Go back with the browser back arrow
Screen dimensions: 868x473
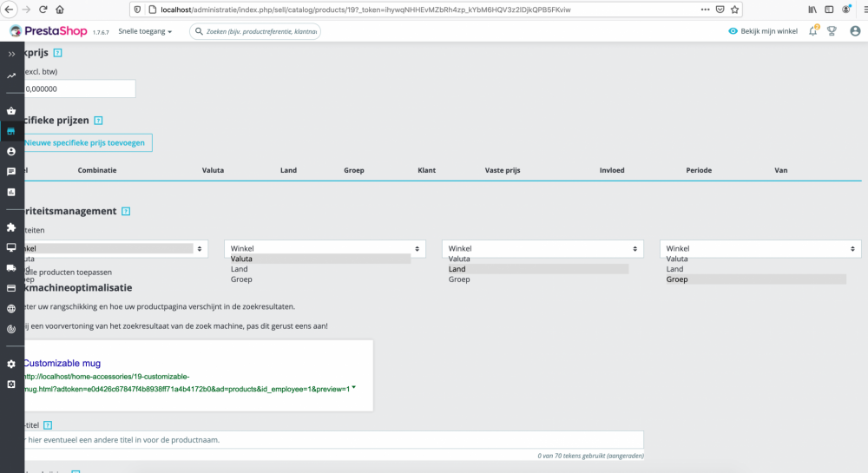(x=9, y=10)
